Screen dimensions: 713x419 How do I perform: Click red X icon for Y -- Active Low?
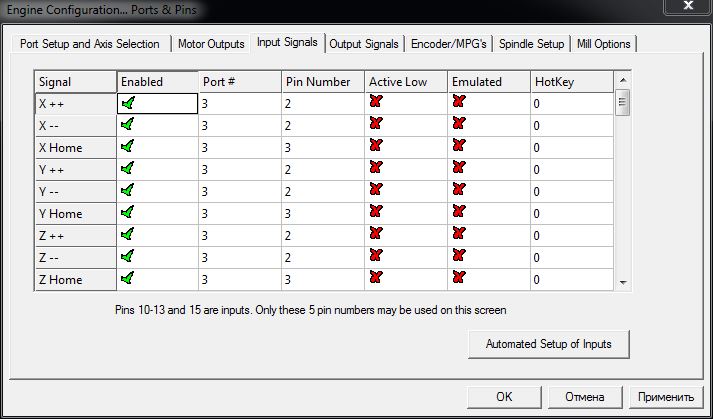click(376, 190)
